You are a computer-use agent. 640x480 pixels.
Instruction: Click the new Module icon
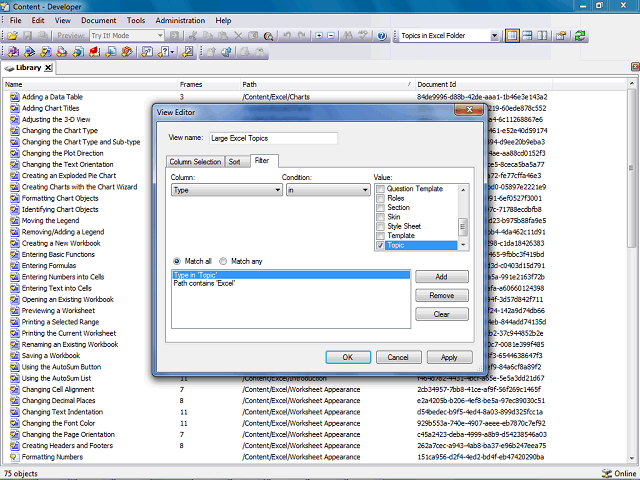tap(13, 52)
